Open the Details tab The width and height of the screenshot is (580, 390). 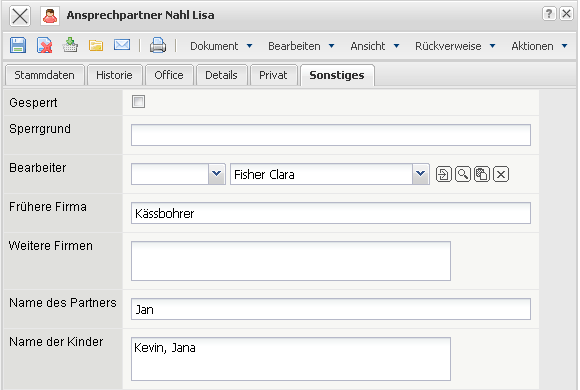point(221,75)
